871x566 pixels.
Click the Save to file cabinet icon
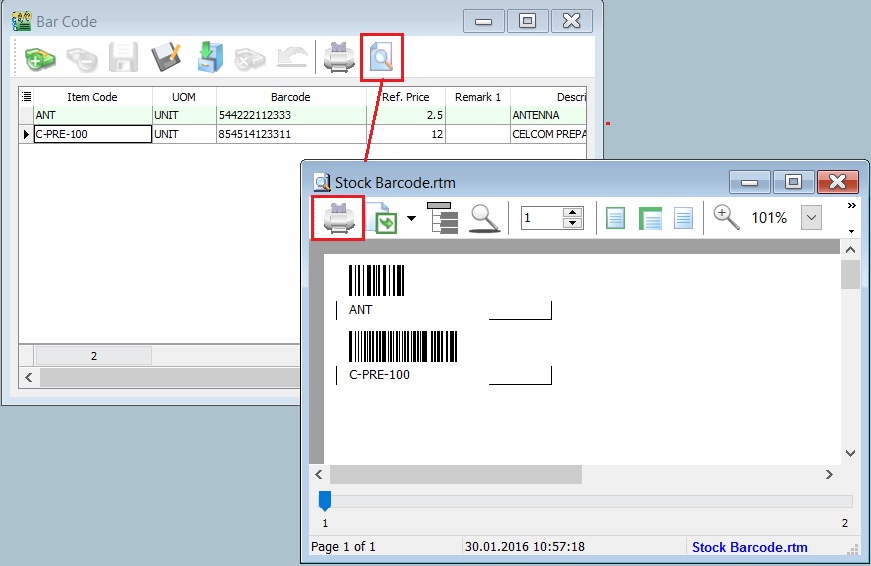(209, 59)
